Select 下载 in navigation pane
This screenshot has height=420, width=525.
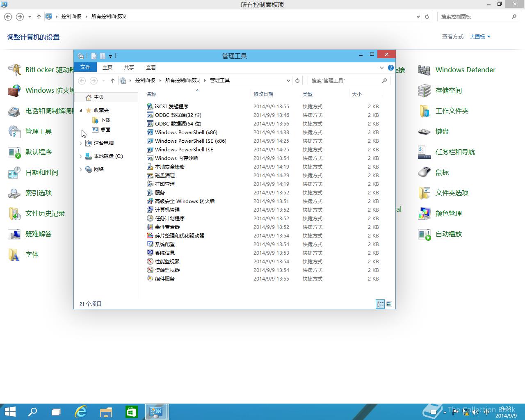105,120
